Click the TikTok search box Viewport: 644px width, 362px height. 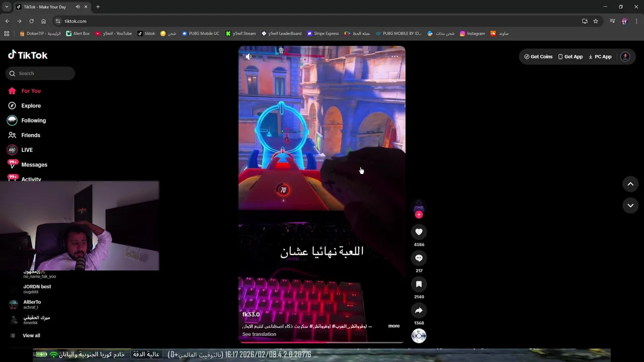[40, 73]
